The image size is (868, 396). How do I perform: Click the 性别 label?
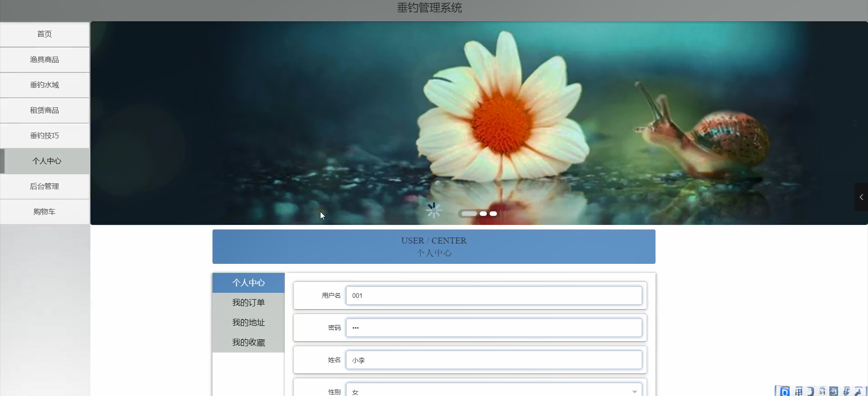pyautogui.click(x=335, y=392)
